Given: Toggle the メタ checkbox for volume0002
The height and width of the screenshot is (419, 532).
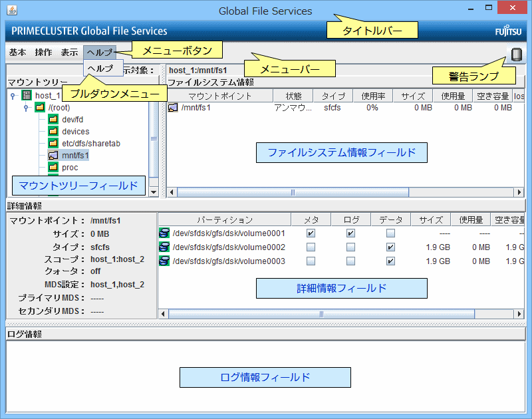Looking at the screenshot, I should [311, 247].
